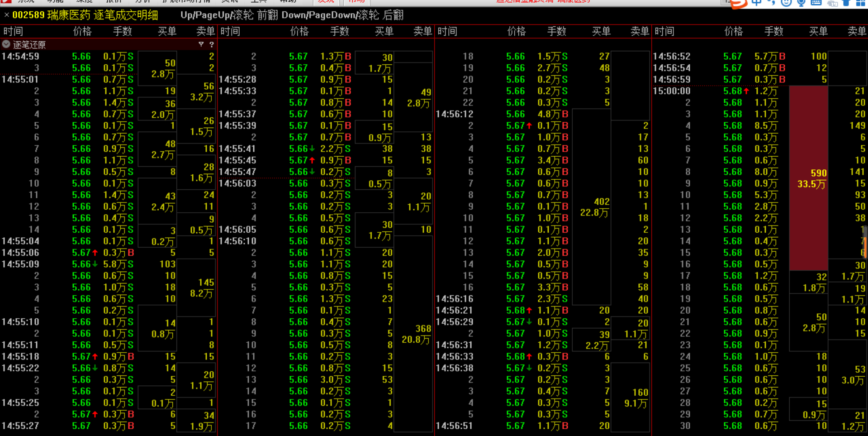Click the Sogou microphone voice input icon
This screenshot has height=436, width=868.
801,3
